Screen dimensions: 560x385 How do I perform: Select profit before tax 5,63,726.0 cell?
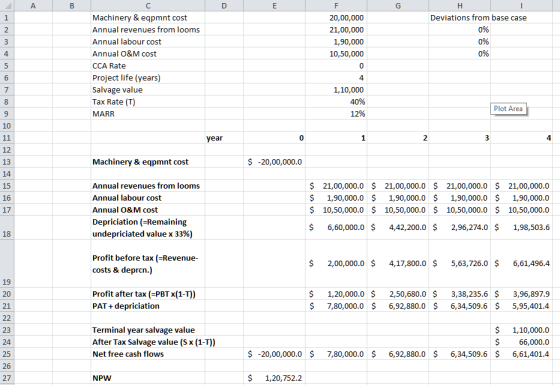[460, 264]
